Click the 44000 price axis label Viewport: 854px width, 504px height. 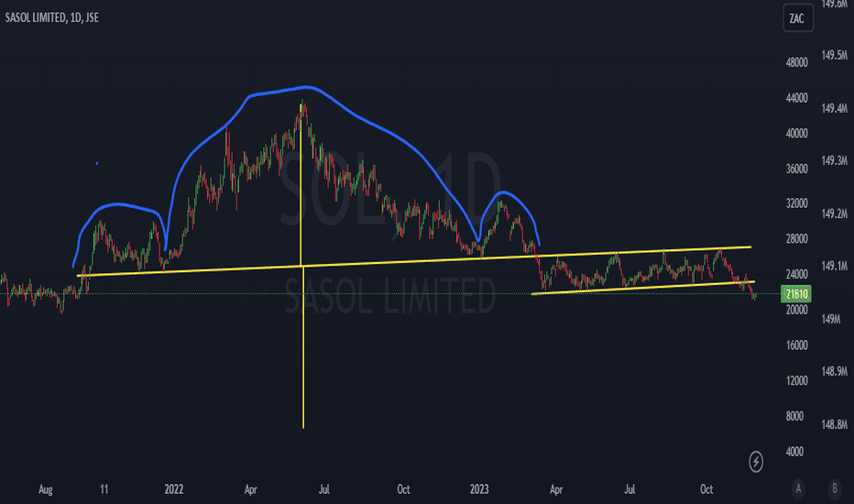click(x=797, y=98)
